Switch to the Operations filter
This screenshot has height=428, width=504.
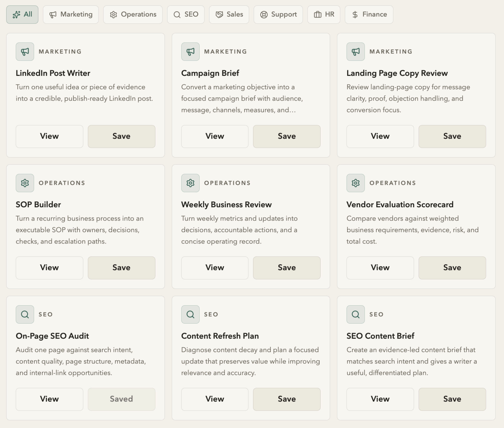point(133,15)
